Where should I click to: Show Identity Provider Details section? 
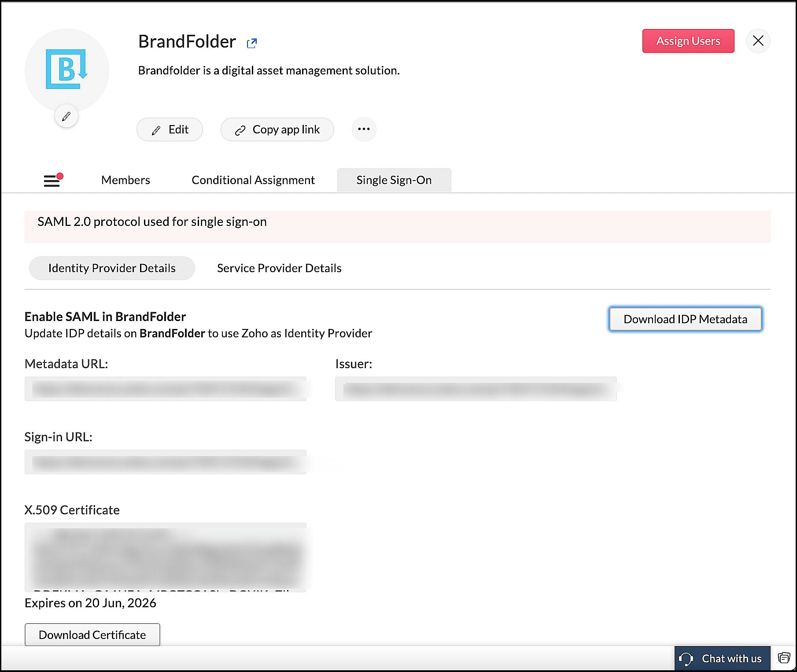coord(112,268)
